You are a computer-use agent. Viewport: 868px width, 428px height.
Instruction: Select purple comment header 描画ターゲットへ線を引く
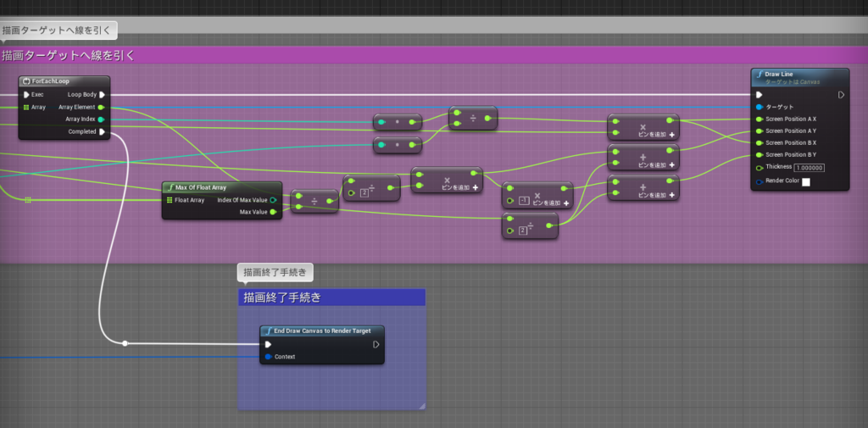(x=434, y=55)
